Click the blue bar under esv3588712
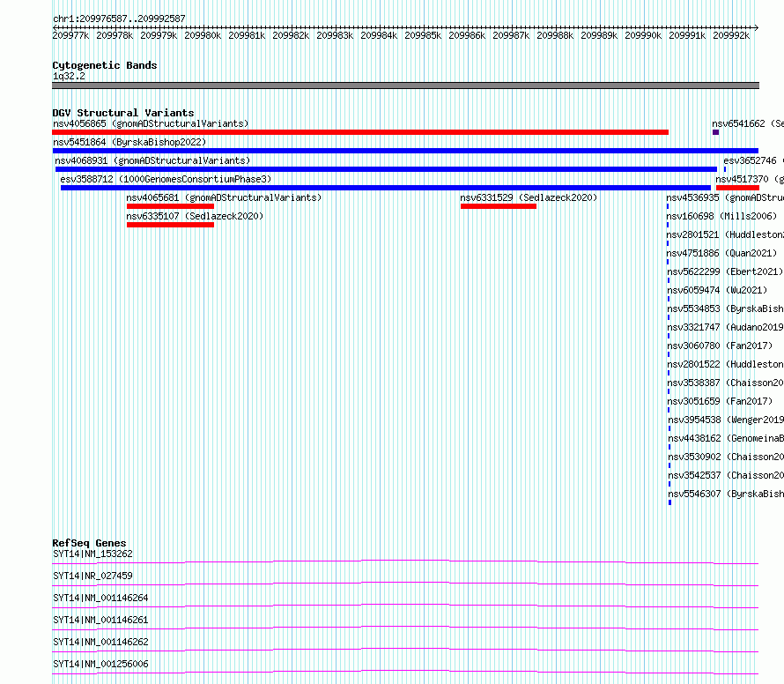This screenshot has height=684, width=784. pyautogui.click(x=386, y=188)
